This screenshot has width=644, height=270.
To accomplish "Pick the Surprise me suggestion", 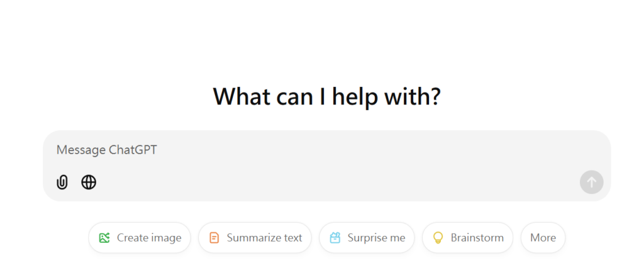I will 367,237.
